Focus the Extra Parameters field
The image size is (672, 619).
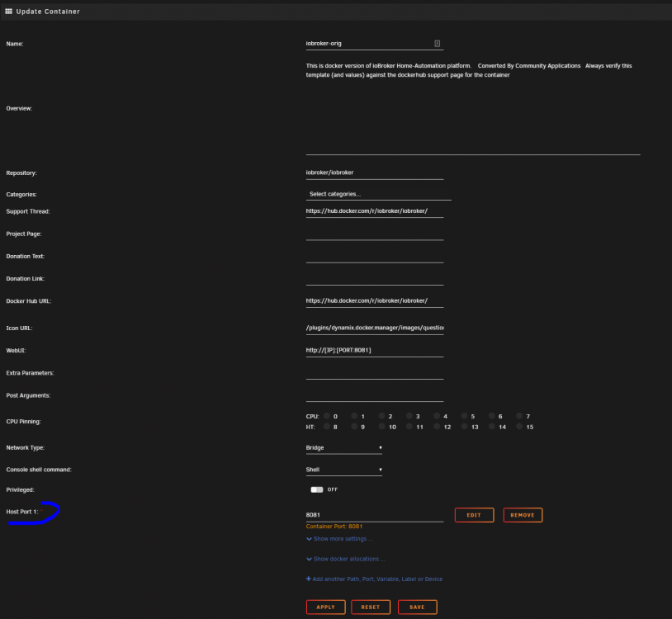pyautogui.click(x=375, y=373)
